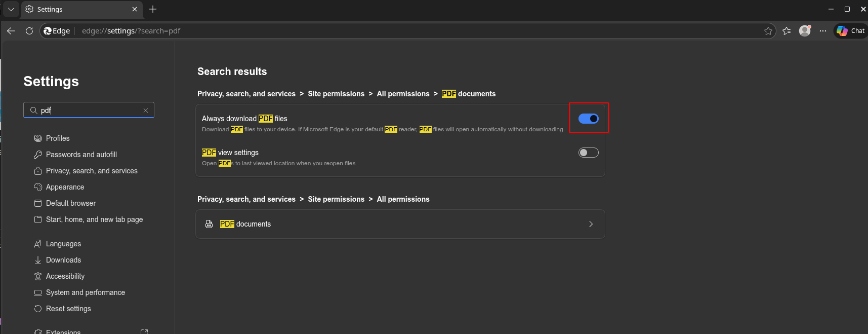Go to Passwords and autofill
The height and width of the screenshot is (334, 868).
[x=81, y=155]
